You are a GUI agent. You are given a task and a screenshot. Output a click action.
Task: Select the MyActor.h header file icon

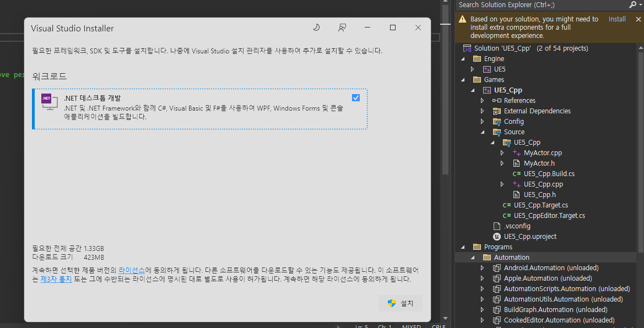click(517, 163)
